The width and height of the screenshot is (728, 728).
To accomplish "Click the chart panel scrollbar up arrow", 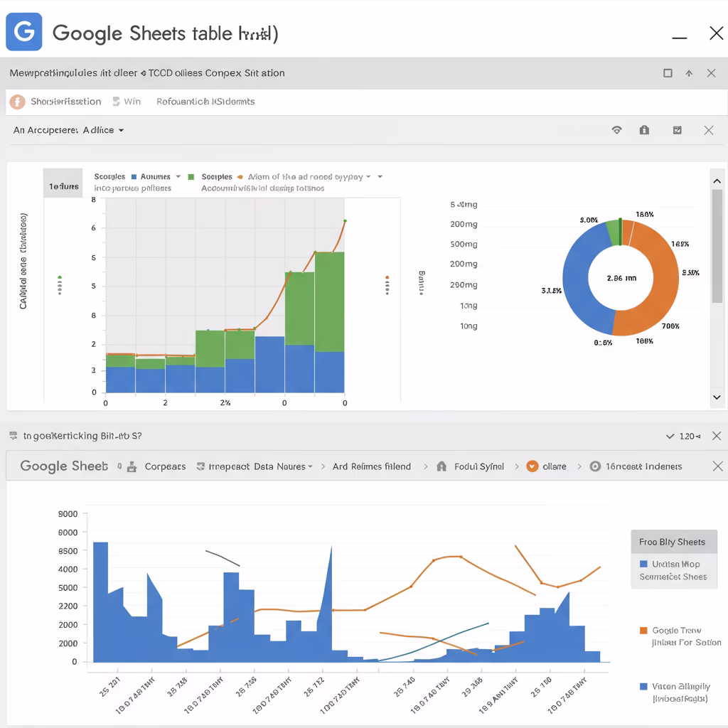I will (717, 181).
